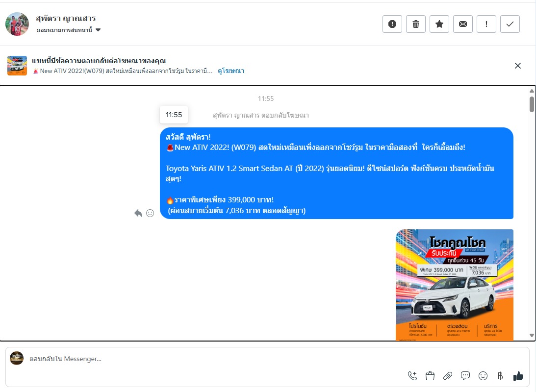This screenshot has width=536, height=392.
Task: Click text สุพัตรา ญาณสาร ตอบกลับโฆษณา
Action: tap(261, 116)
